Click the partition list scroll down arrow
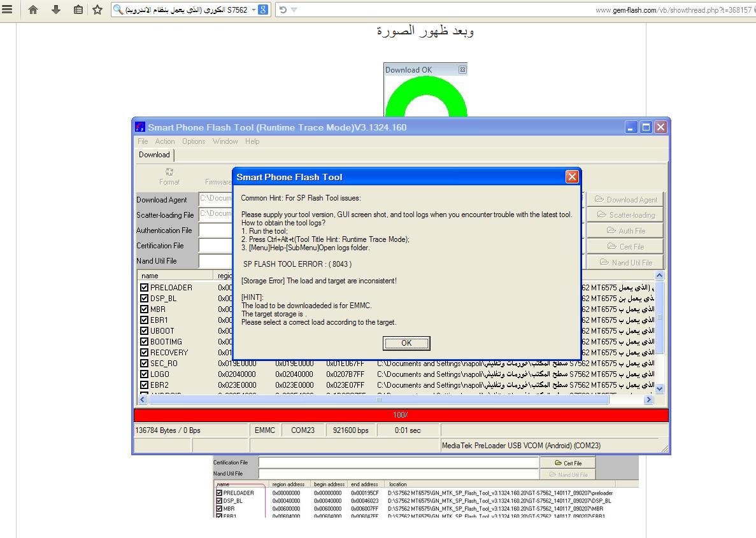Viewport: 756px width, 538px height. point(660,388)
